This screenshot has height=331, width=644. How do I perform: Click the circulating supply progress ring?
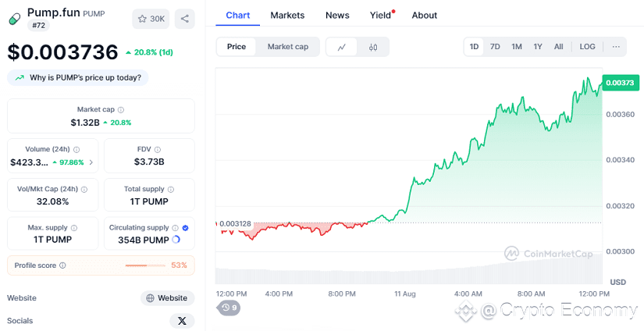pyautogui.click(x=176, y=239)
